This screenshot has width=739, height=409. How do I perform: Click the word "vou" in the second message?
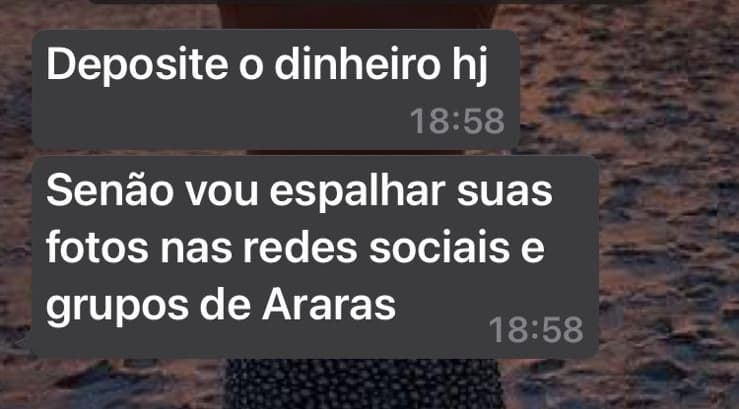[x=221, y=194]
